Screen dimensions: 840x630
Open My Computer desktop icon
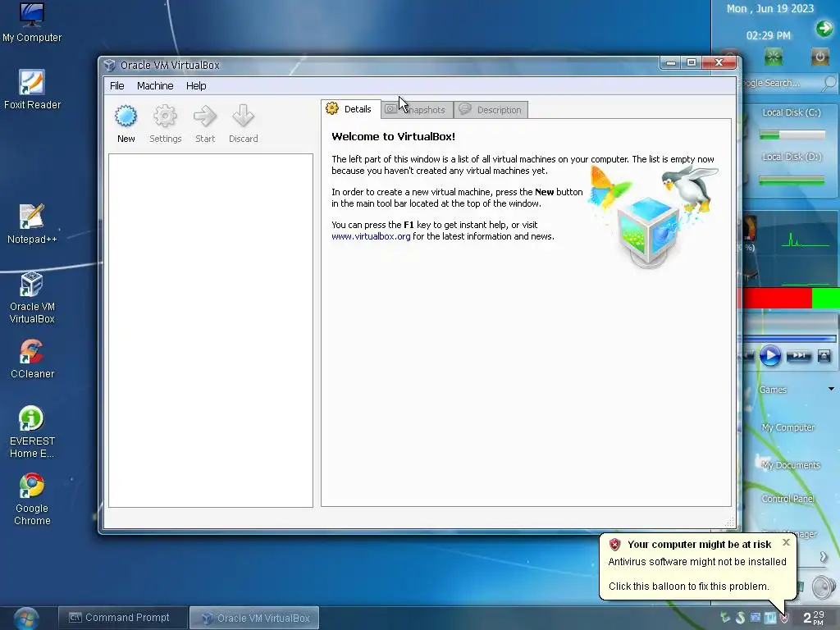coord(32,22)
